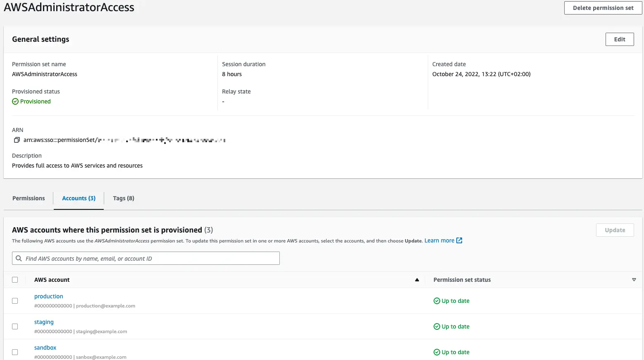Click the external link icon beside Learn more
This screenshot has height=360, width=644.
(459, 240)
